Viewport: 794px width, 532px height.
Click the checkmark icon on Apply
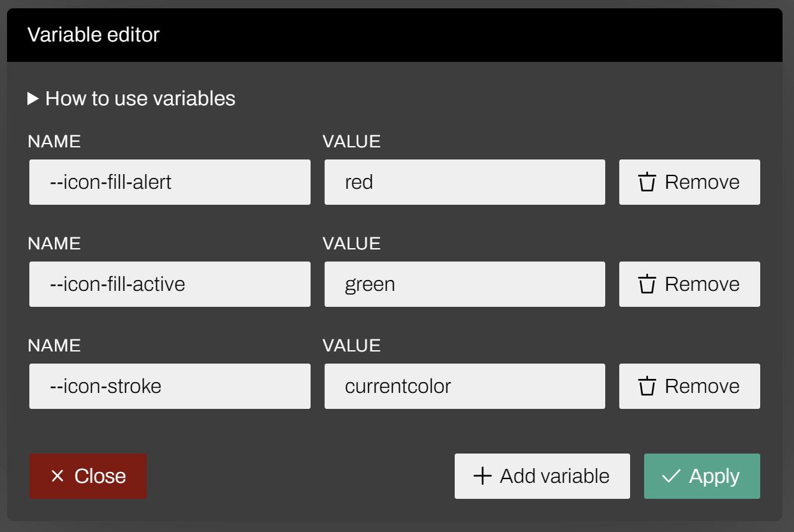pos(671,476)
